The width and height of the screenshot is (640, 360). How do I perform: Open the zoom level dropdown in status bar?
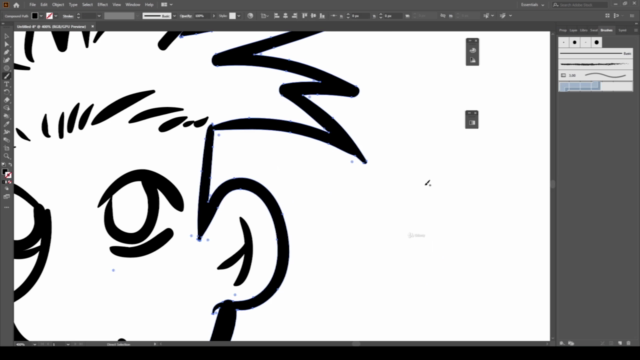click(x=34, y=344)
